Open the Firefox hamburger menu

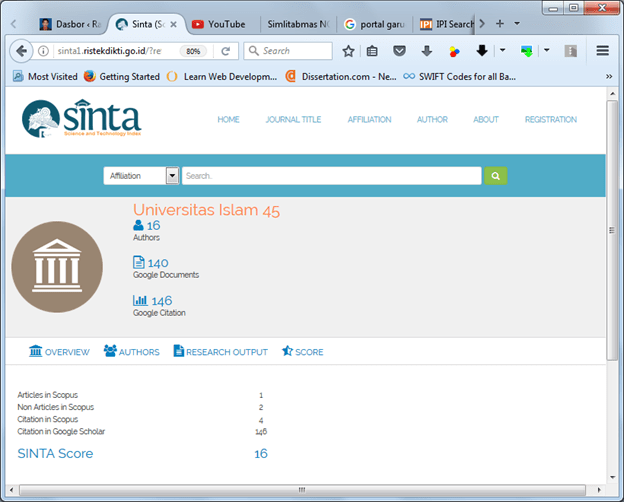coord(603,51)
